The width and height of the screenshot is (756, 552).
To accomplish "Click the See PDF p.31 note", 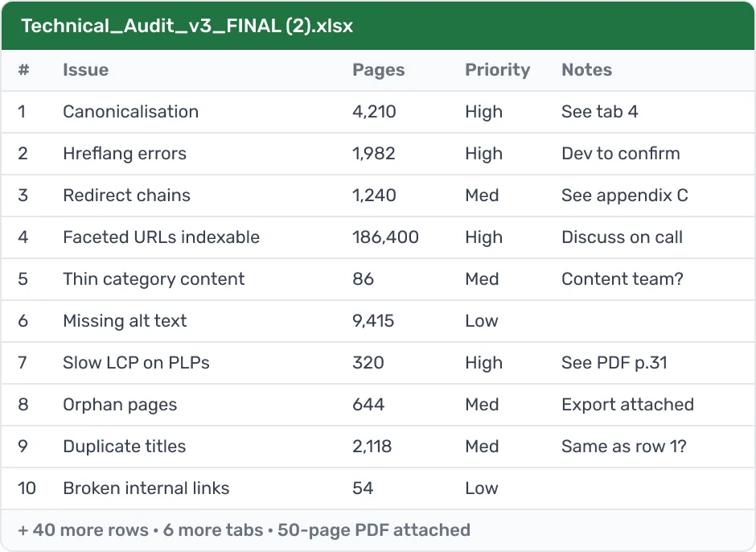I will click(x=614, y=363).
